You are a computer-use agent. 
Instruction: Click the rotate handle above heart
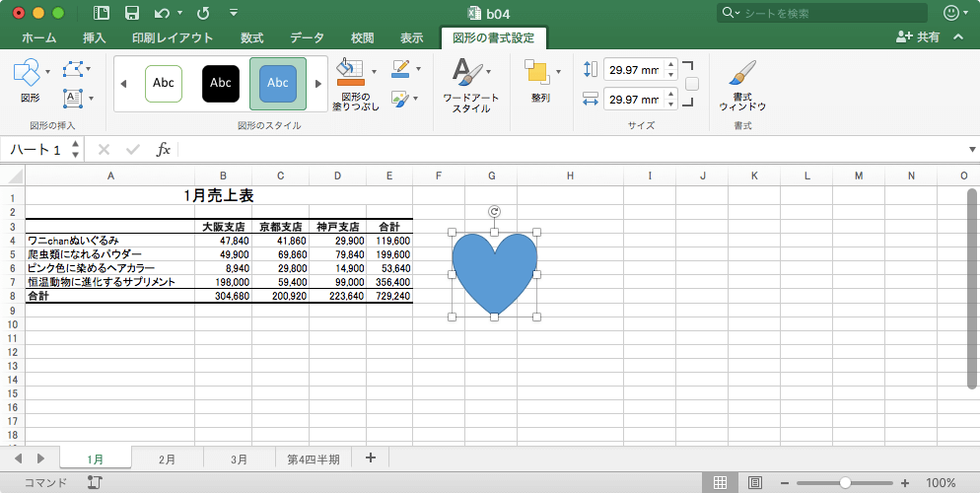[494, 212]
